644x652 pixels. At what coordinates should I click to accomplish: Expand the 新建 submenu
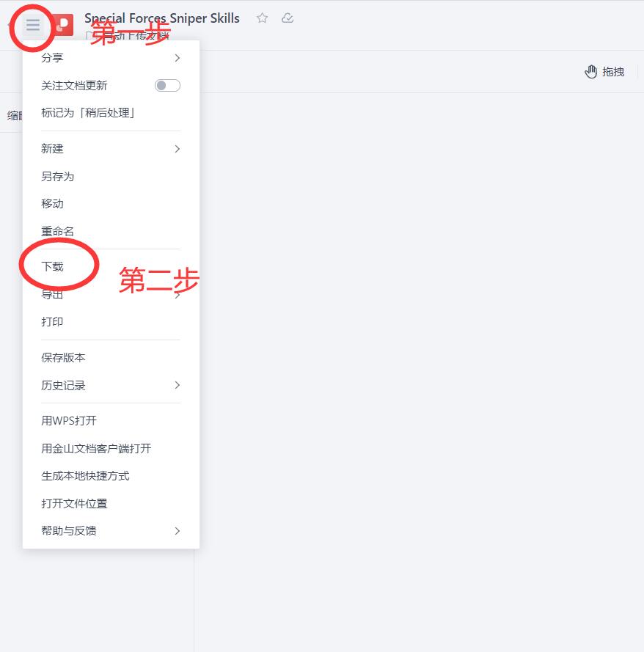tap(111, 149)
